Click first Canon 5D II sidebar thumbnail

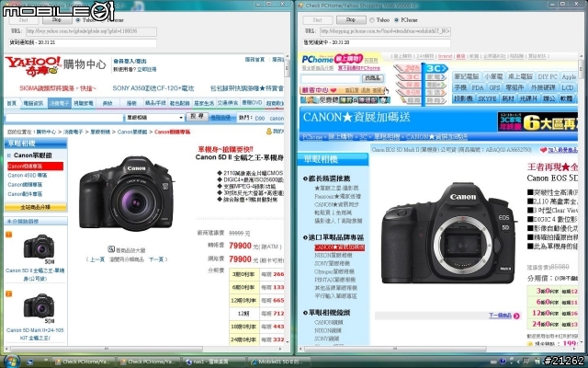pos(39,247)
